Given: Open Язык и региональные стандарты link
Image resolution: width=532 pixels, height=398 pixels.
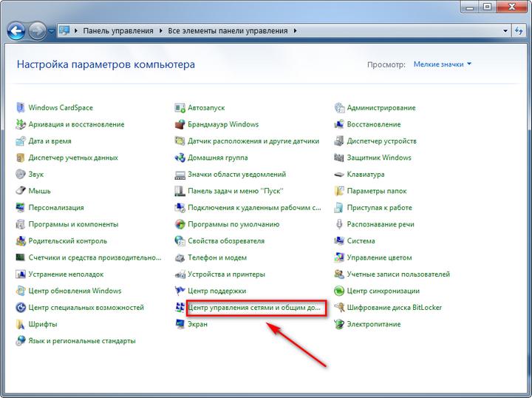Looking at the screenshot, I should click(x=82, y=340).
